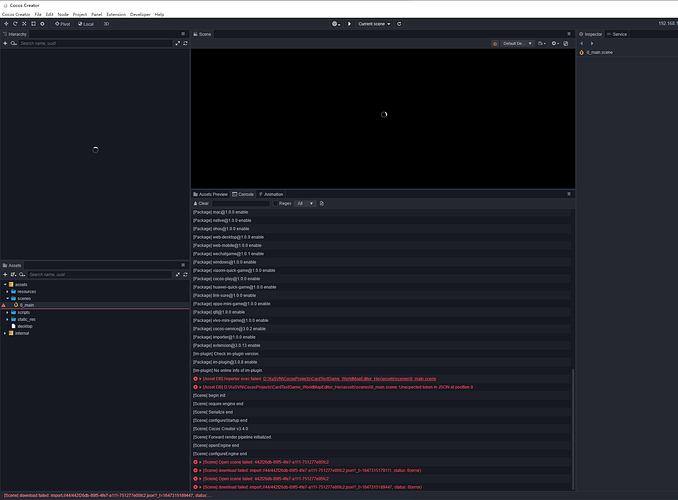678x500 pixels.
Task: Switch to the Animation tab
Action: click(x=272, y=194)
